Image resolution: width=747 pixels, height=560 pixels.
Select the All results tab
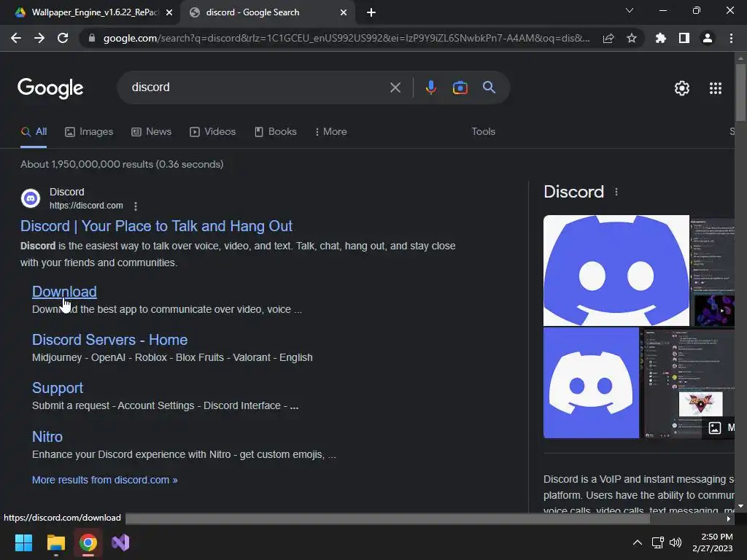tap(34, 131)
